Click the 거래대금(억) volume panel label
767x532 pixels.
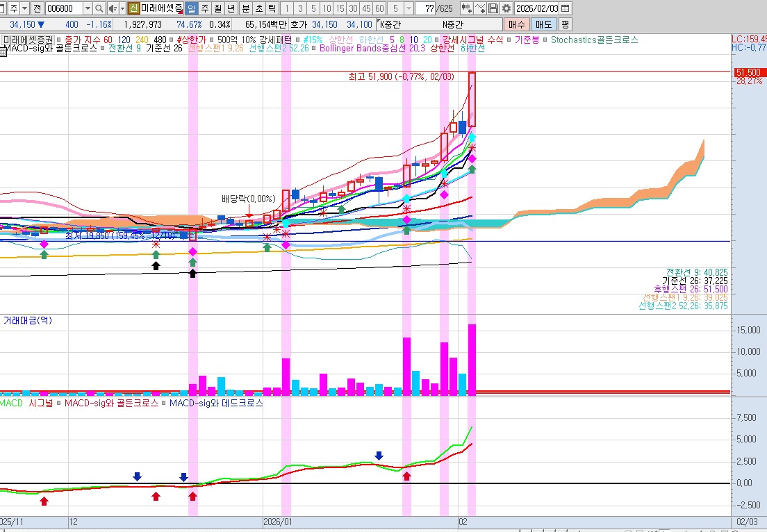(27, 321)
